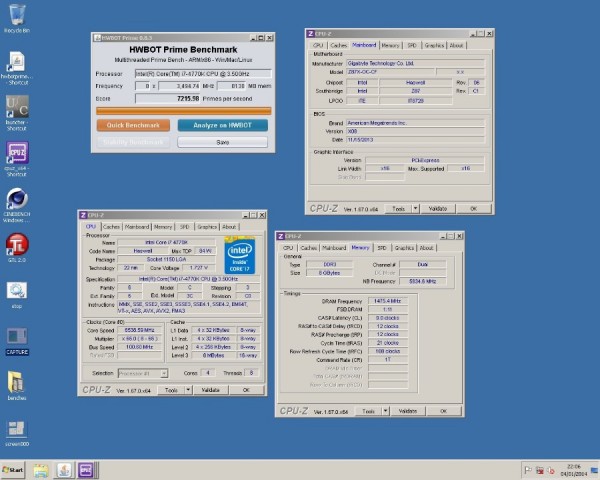The height and width of the screenshot is (480, 600).
Task: Click OK in CPU tab CPU-Z window
Action: (x=246, y=390)
